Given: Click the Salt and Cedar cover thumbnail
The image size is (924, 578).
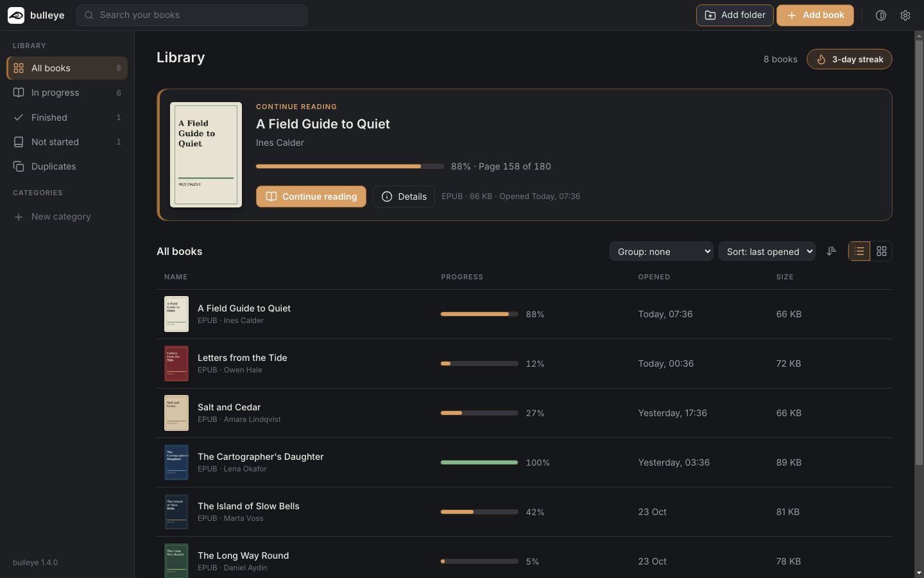Looking at the screenshot, I should [x=176, y=413].
